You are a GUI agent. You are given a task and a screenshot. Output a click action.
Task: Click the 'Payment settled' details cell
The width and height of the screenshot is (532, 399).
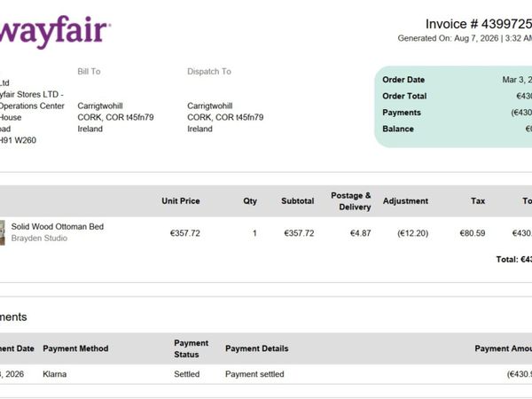pyautogui.click(x=254, y=374)
